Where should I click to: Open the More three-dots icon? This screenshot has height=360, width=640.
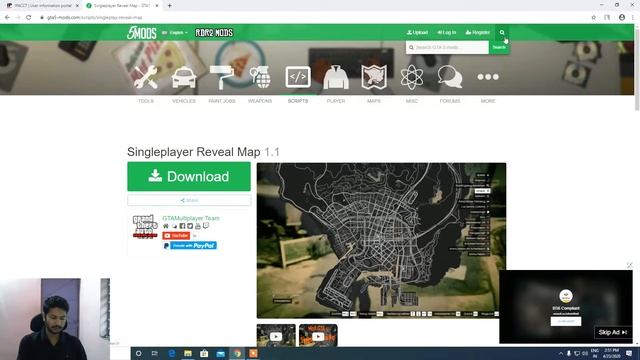[488, 77]
